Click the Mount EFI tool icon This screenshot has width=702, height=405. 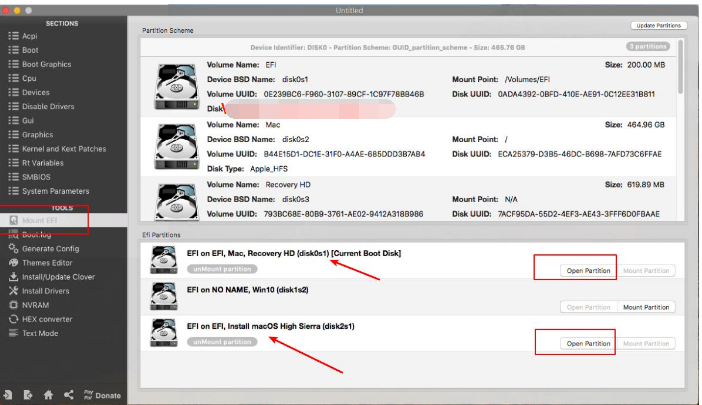coord(13,220)
